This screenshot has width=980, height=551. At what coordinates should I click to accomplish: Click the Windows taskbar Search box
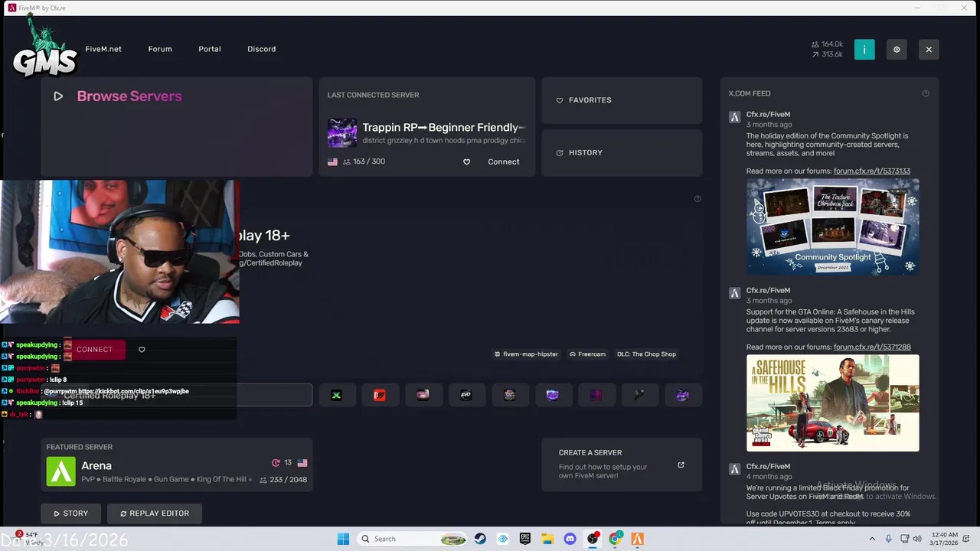pyautogui.click(x=413, y=539)
